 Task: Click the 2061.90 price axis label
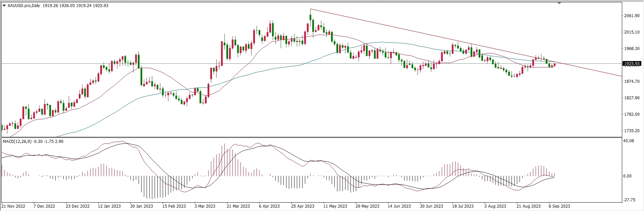tap(632, 16)
